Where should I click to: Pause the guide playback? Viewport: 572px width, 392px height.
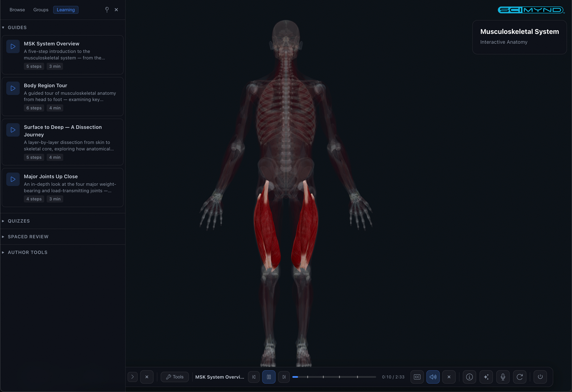[269, 377]
